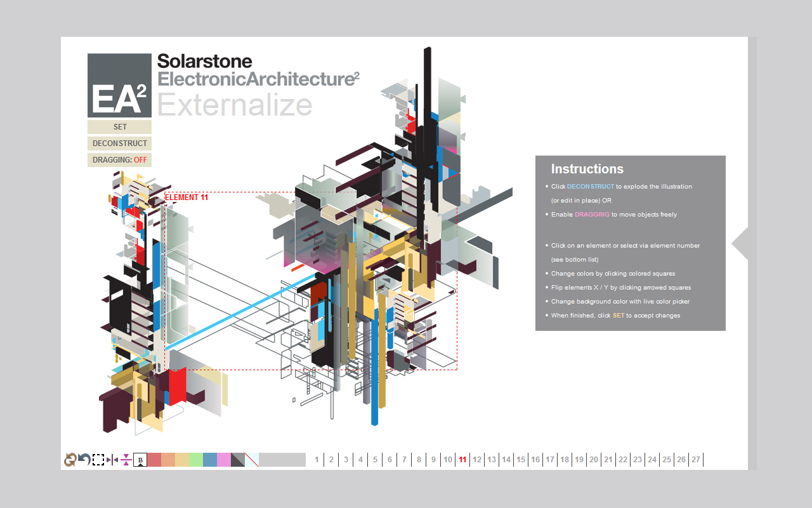Click the SET button
Screen dimensions: 812x508
click(x=119, y=127)
